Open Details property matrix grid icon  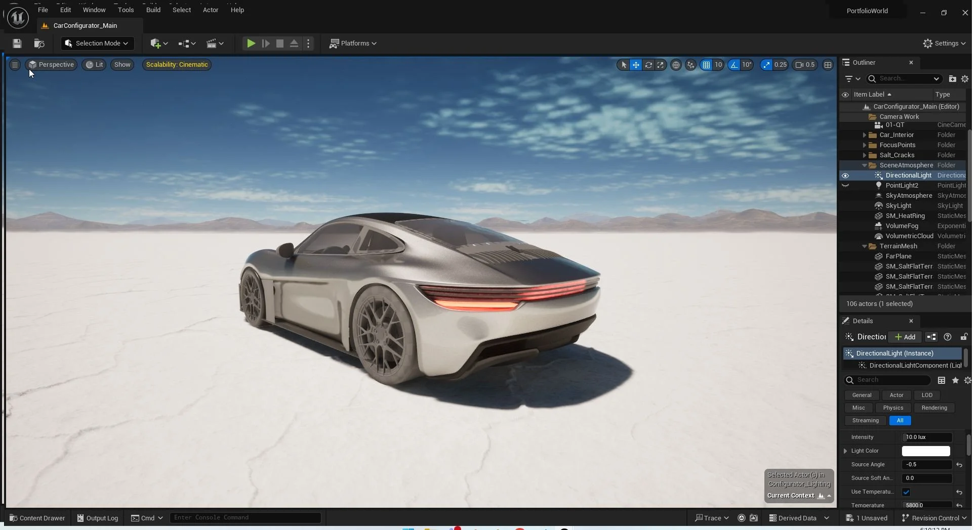coord(942,380)
